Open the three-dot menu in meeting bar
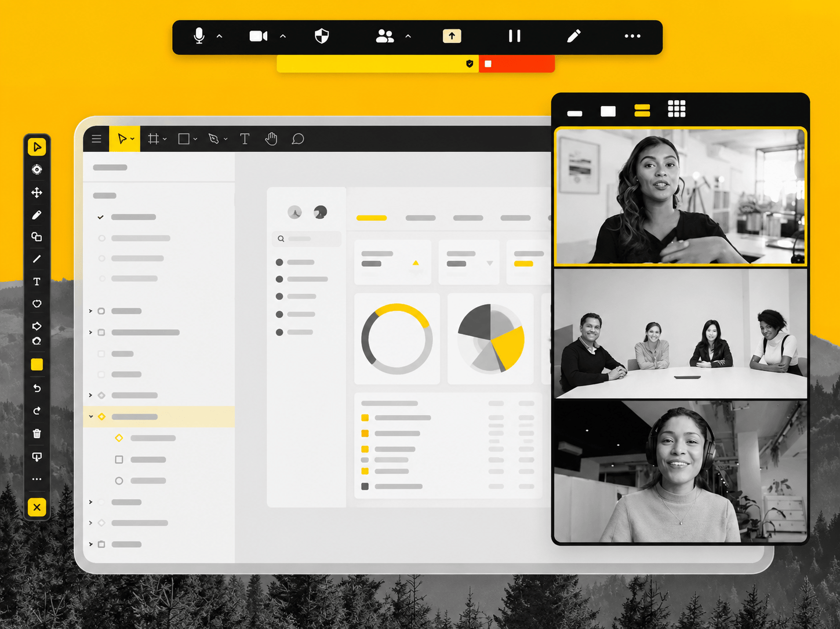This screenshot has width=840, height=629. (632, 36)
